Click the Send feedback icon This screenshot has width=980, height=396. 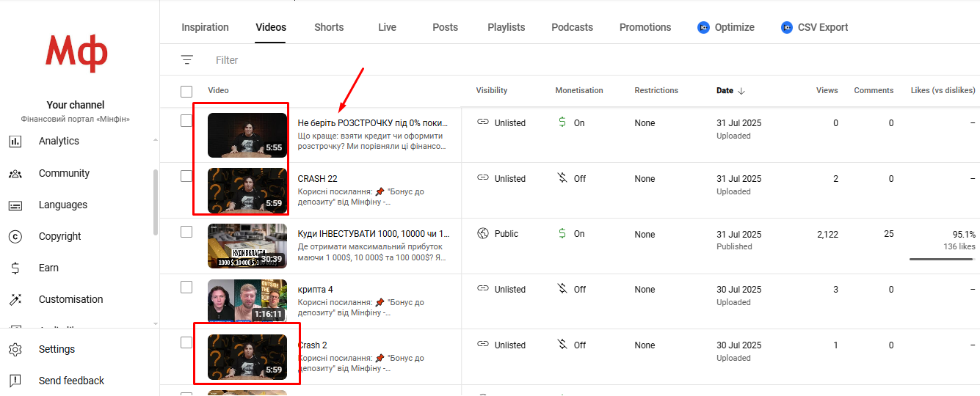pos(15,381)
